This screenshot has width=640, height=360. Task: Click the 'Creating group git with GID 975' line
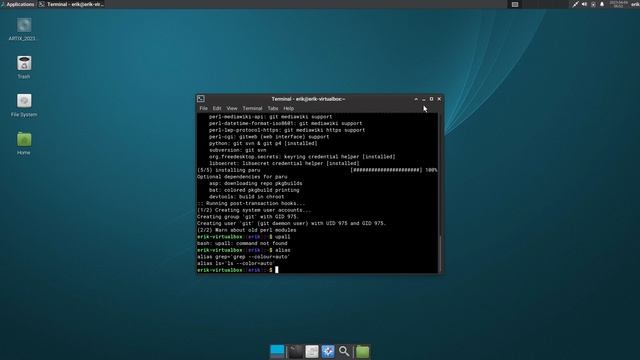click(248, 217)
